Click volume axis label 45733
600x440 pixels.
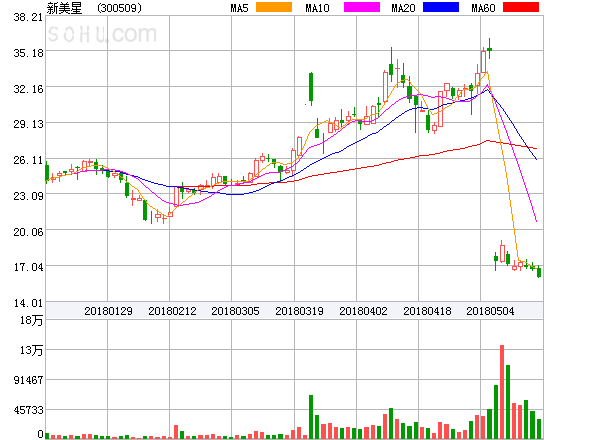28,410
